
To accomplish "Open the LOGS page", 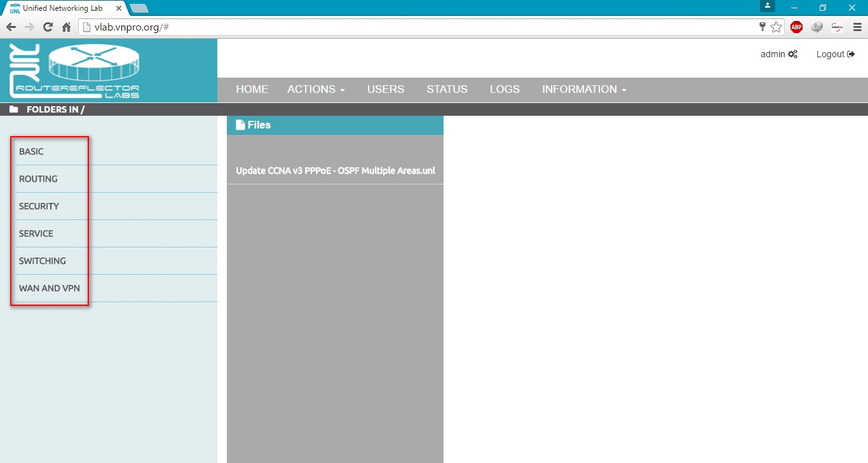I will point(505,90).
